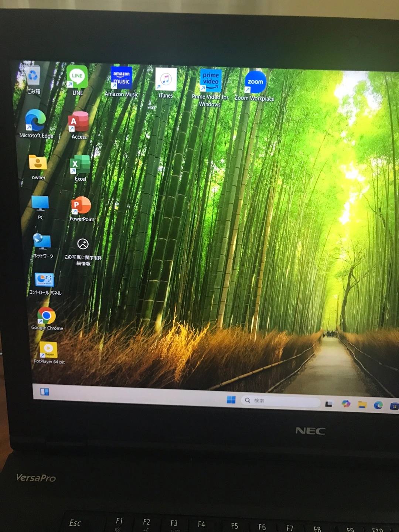399x532 pixels.
Task: Select the Microsoft Edge desktop icon
Action: click(35, 120)
